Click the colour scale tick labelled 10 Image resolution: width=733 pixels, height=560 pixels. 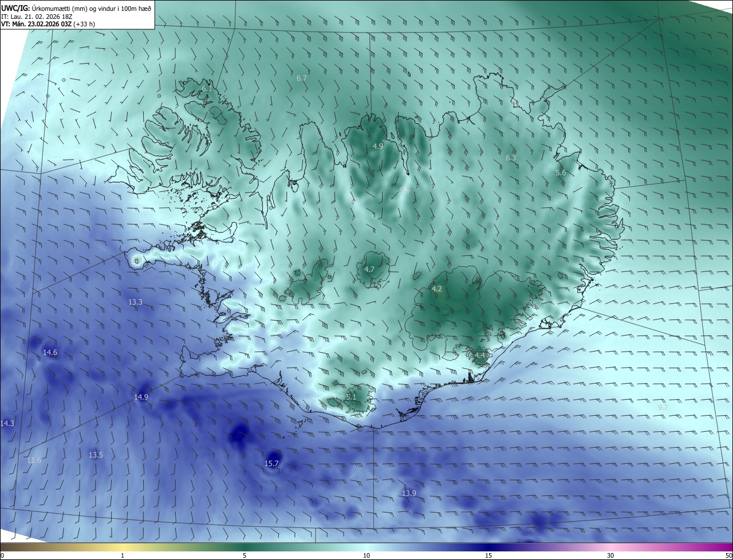pyautogui.click(x=366, y=556)
